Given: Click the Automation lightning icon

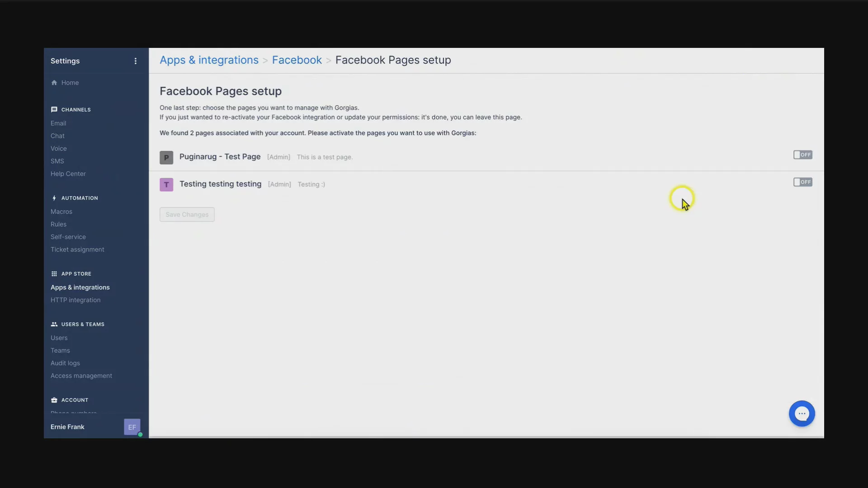Looking at the screenshot, I should (54, 198).
